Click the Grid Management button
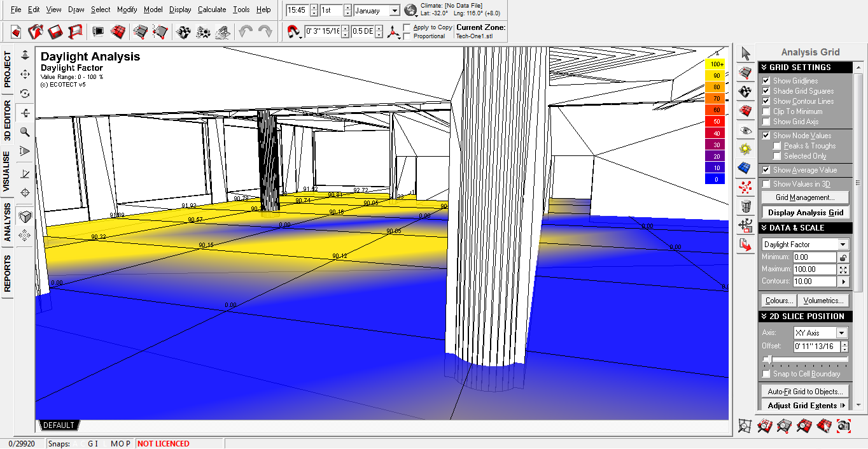The width and height of the screenshot is (868, 449). coord(805,197)
